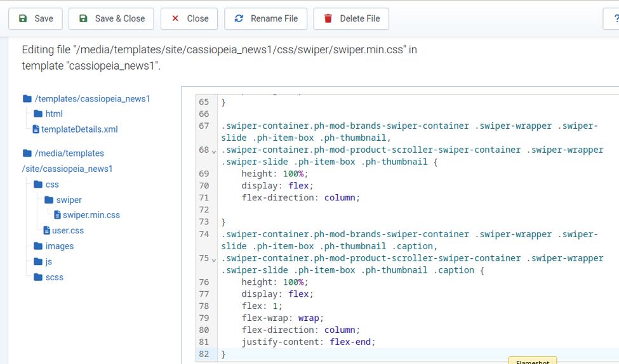Click file icon beside user.css
This screenshot has height=364, width=619.
46,230
